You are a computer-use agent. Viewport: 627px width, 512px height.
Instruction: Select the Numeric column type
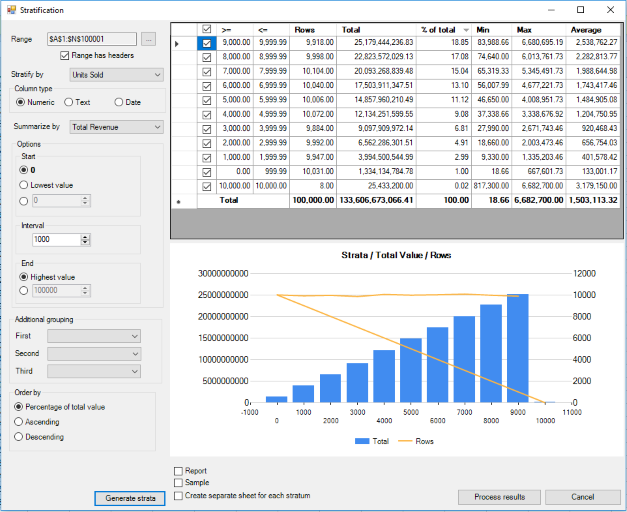click(x=20, y=102)
